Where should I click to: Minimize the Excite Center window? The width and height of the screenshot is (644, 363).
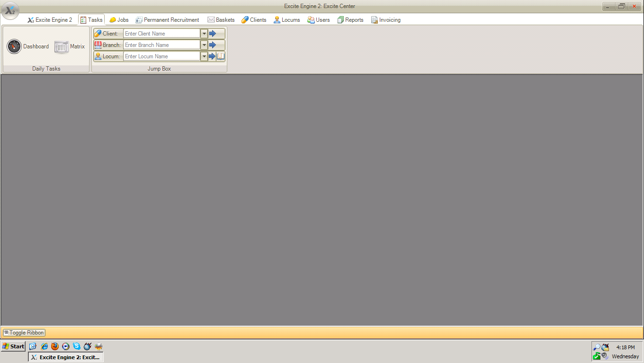[x=609, y=6]
